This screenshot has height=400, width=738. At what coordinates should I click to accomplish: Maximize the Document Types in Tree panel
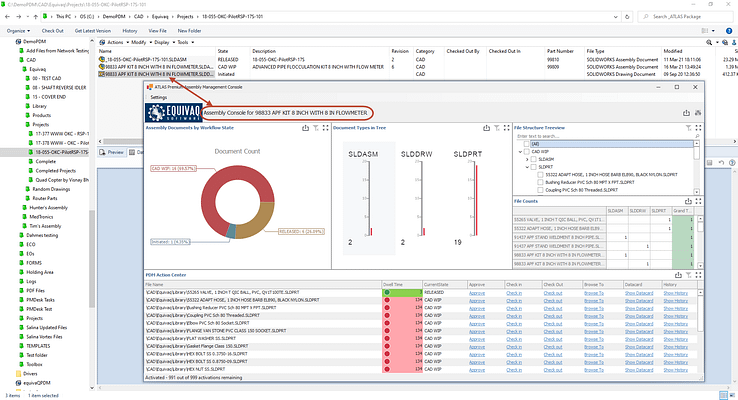[x=506, y=128]
